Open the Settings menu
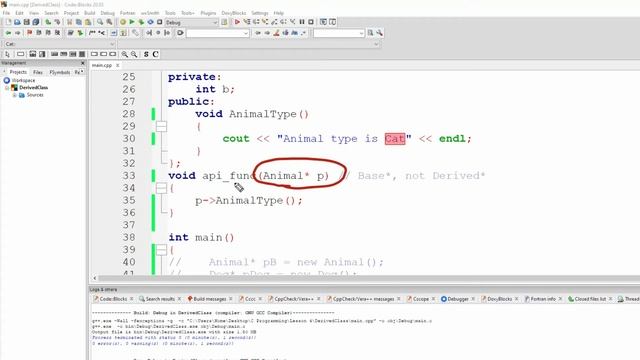 tap(260, 13)
